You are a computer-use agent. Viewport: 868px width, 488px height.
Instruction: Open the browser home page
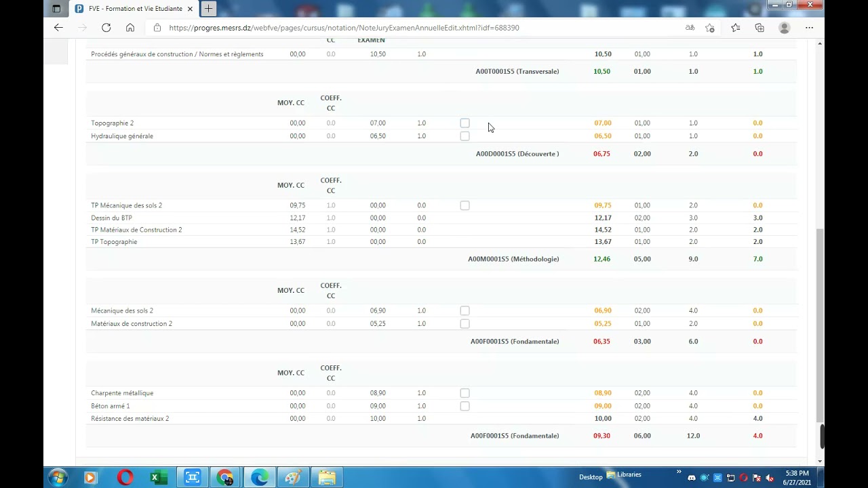coord(130,28)
